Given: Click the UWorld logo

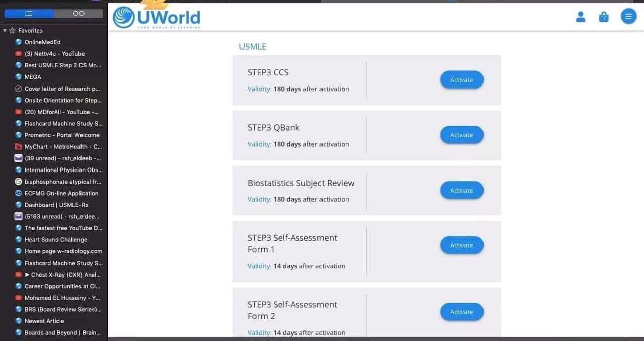Looking at the screenshot, I should (156, 17).
